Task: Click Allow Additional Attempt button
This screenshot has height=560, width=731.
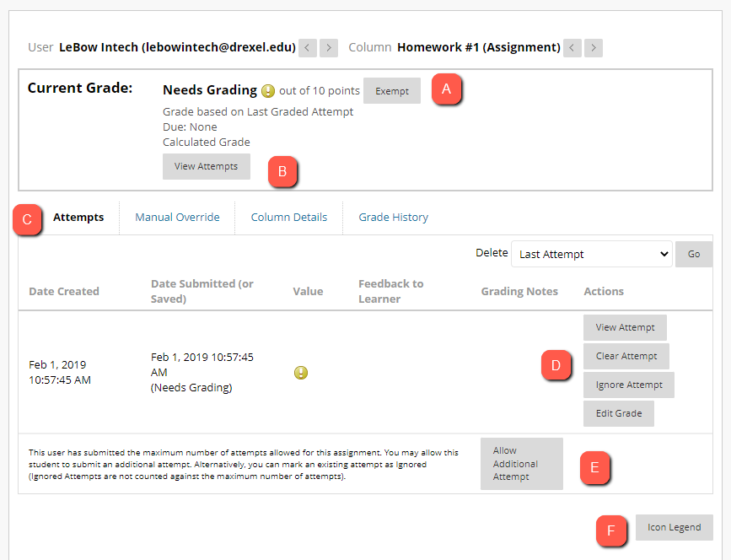Action: pyautogui.click(x=522, y=464)
